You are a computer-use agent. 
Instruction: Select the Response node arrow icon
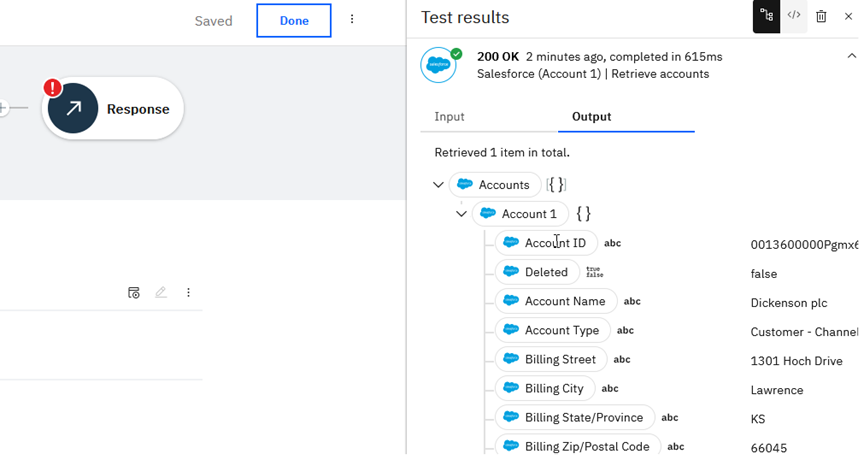click(x=73, y=109)
